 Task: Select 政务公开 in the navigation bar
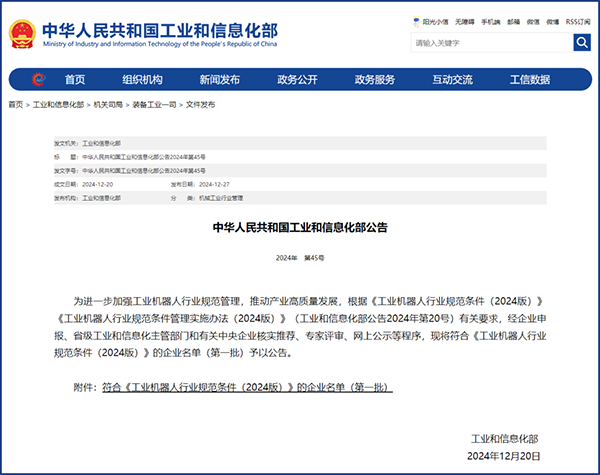(297, 80)
